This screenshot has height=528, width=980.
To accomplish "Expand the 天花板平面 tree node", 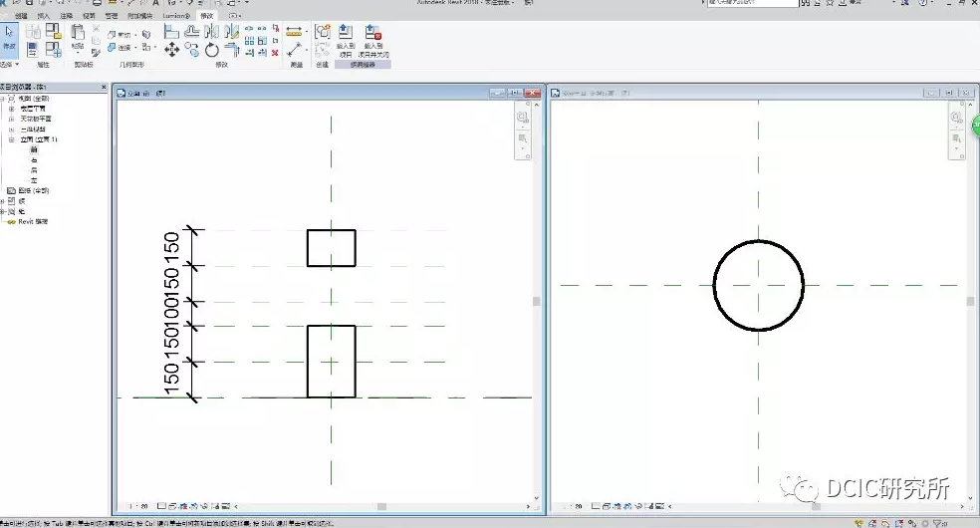I will [11, 119].
